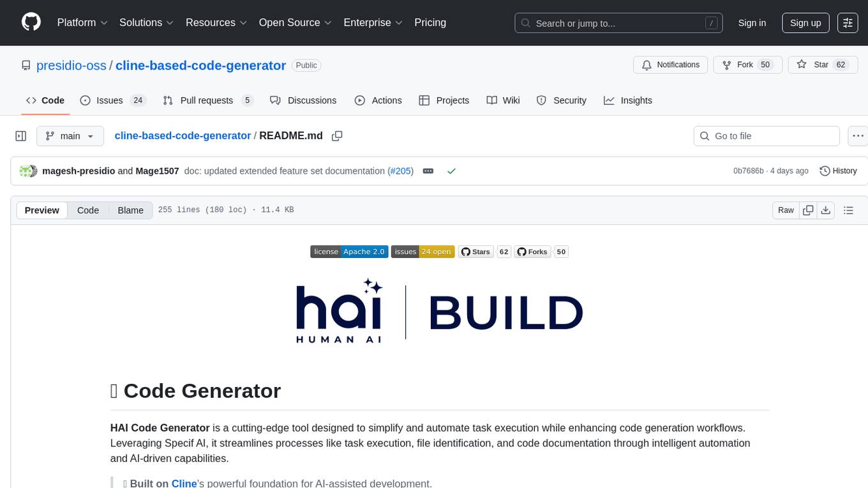868x488 pixels.
Task: Open the Pull requests tab
Action: pyautogui.click(x=208, y=100)
